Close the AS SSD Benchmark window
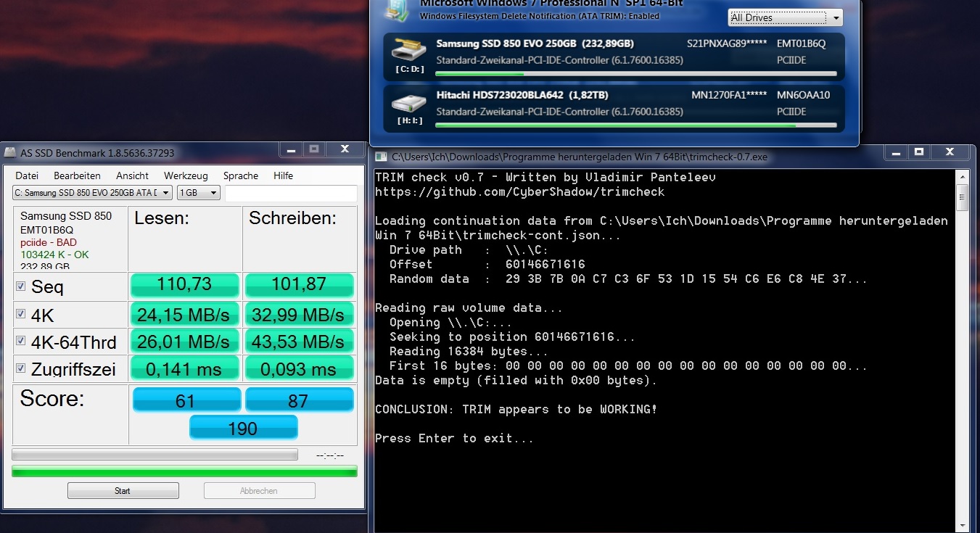This screenshot has height=533, width=980. coord(344,149)
